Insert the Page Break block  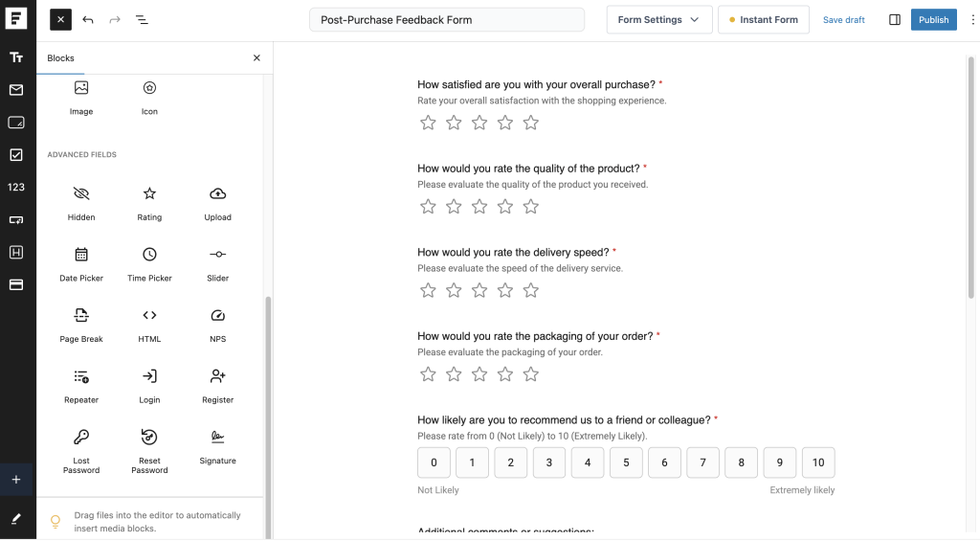pyautogui.click(x=81, y=326)
